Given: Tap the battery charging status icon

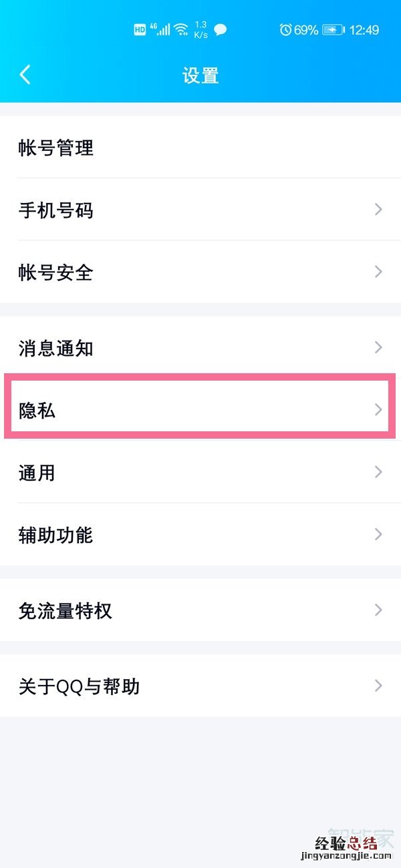Looking at the screenshot, I should coord(333,30).
